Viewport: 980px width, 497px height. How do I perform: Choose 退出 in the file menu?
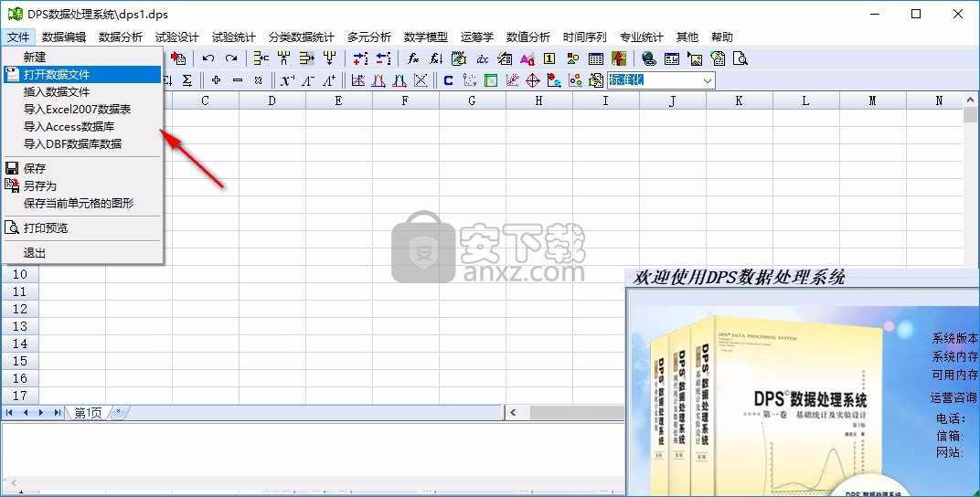[82, 253]
